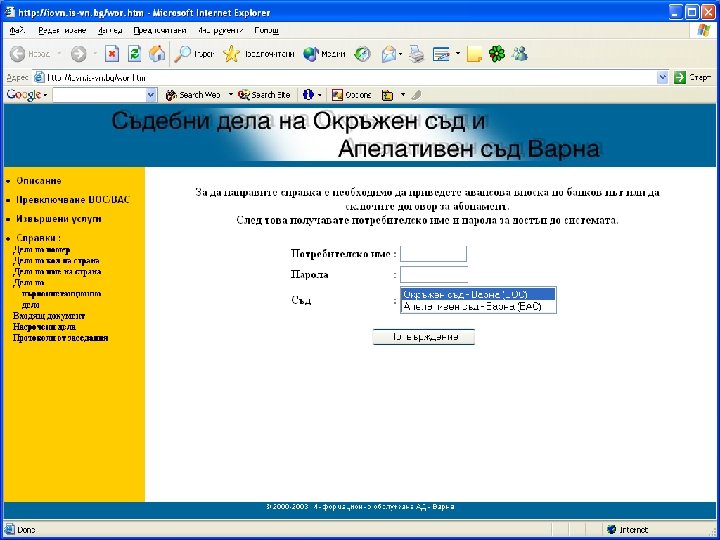Click the Google toolbar search box
The image size is (720, 540).
[100, 95]
